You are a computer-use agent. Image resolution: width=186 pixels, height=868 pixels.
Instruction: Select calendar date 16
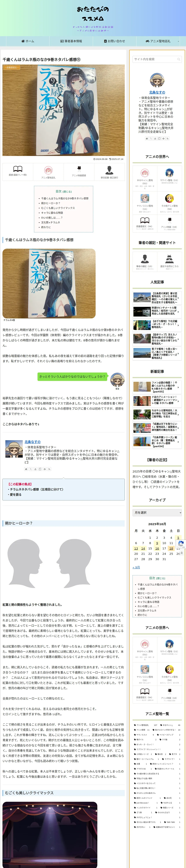click(157, 548)
